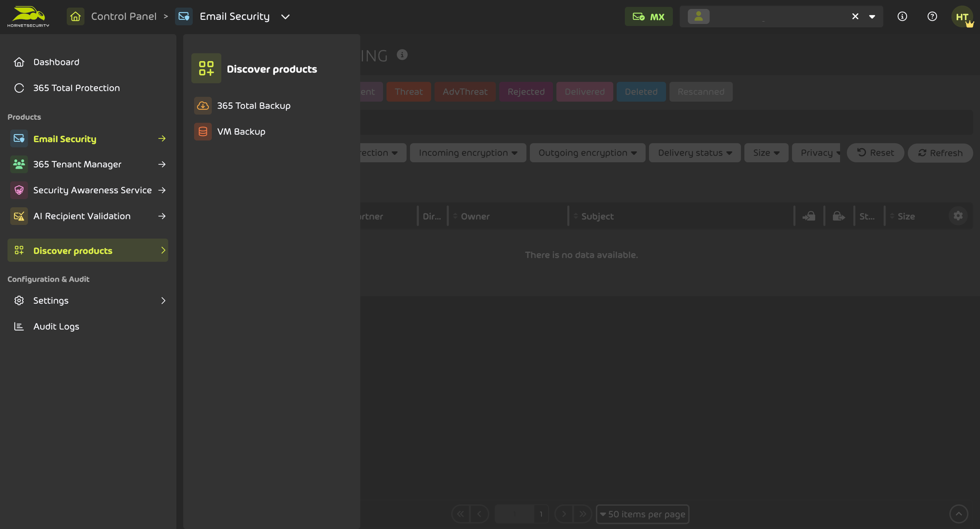Click the page title info icon

point(402,55)
